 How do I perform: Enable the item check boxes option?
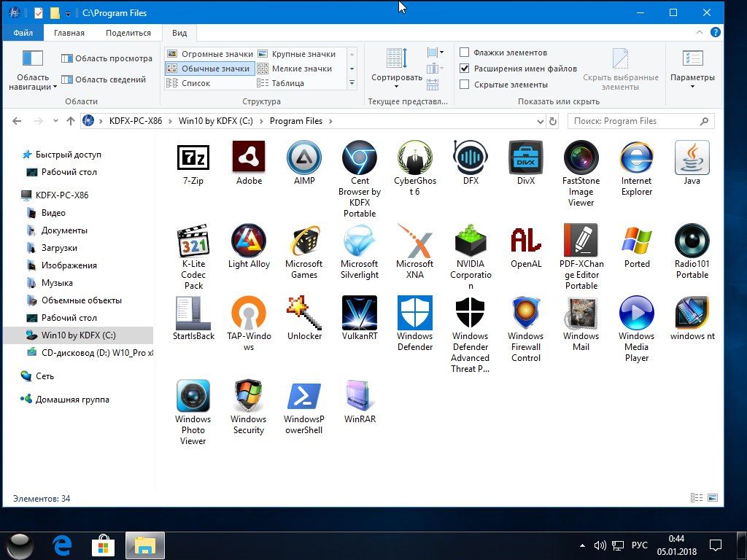(x=465, y=52)
